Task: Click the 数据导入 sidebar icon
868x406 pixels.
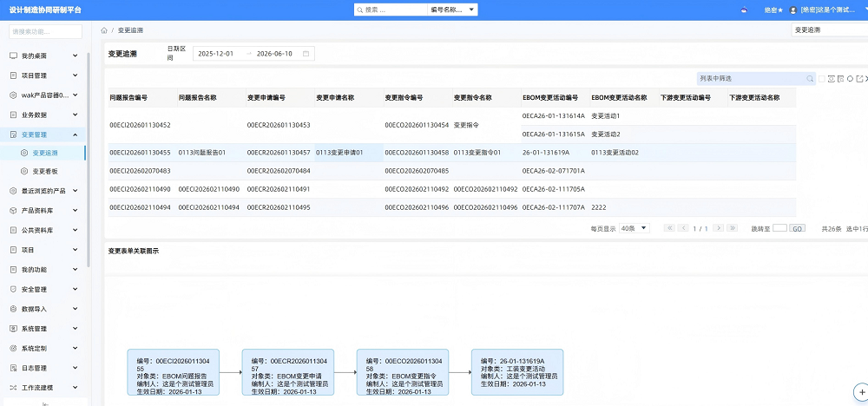Action: [x=13, y=309]
